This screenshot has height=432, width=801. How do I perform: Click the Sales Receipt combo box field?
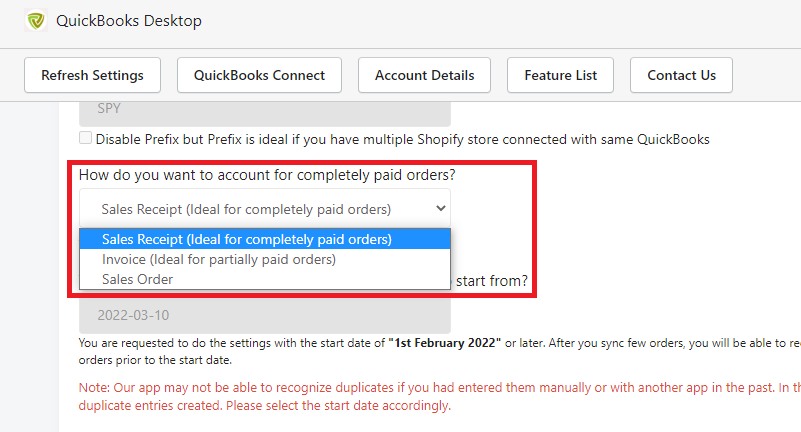coord(265,208)
